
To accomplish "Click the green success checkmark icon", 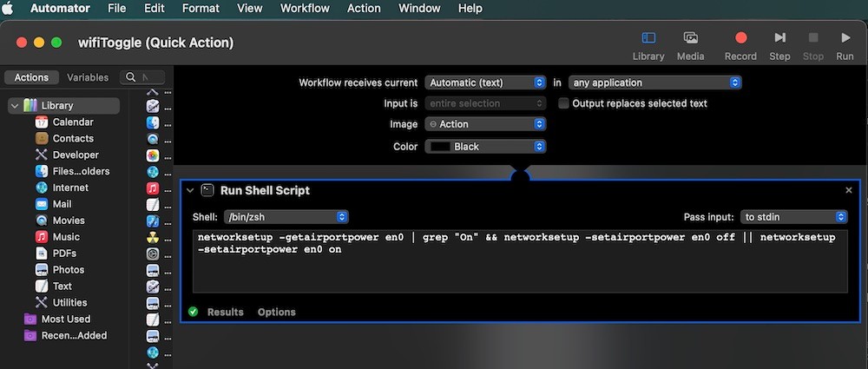I will coord(193,312).
